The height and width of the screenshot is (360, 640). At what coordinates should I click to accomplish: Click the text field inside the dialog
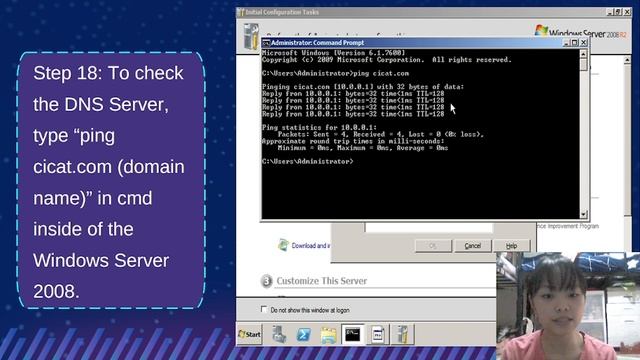429,228
